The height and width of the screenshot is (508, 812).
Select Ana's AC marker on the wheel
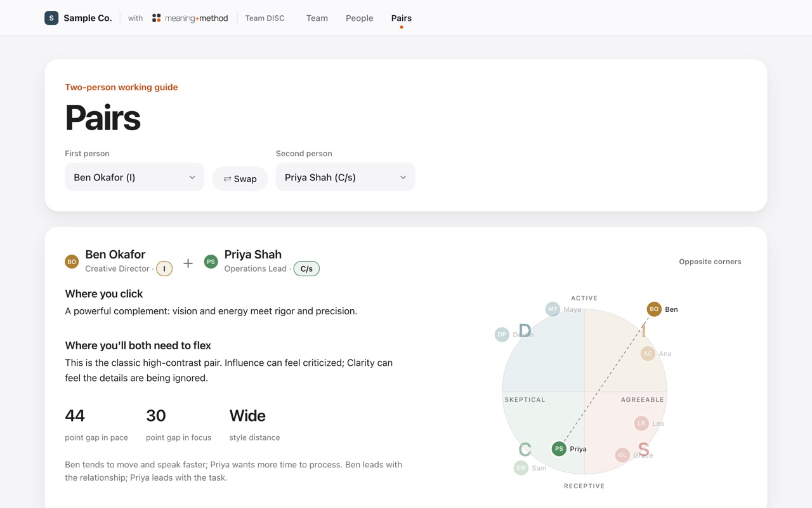648,354
